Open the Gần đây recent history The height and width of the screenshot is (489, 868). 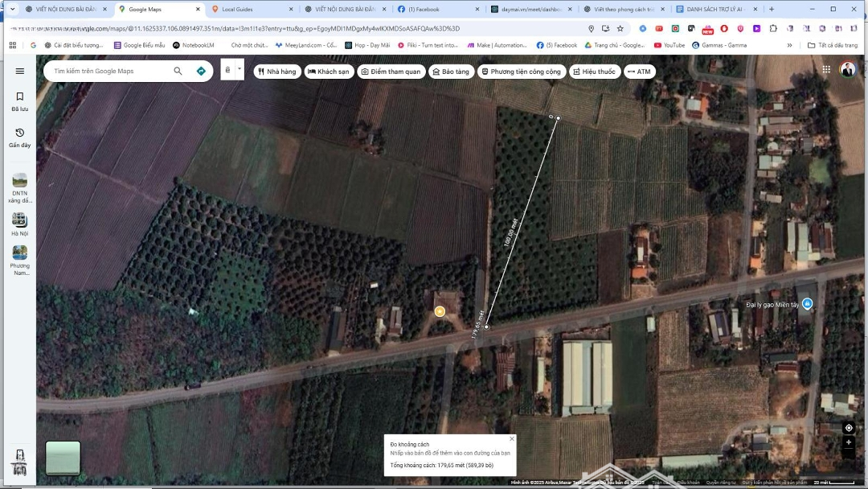pos(20,137)
